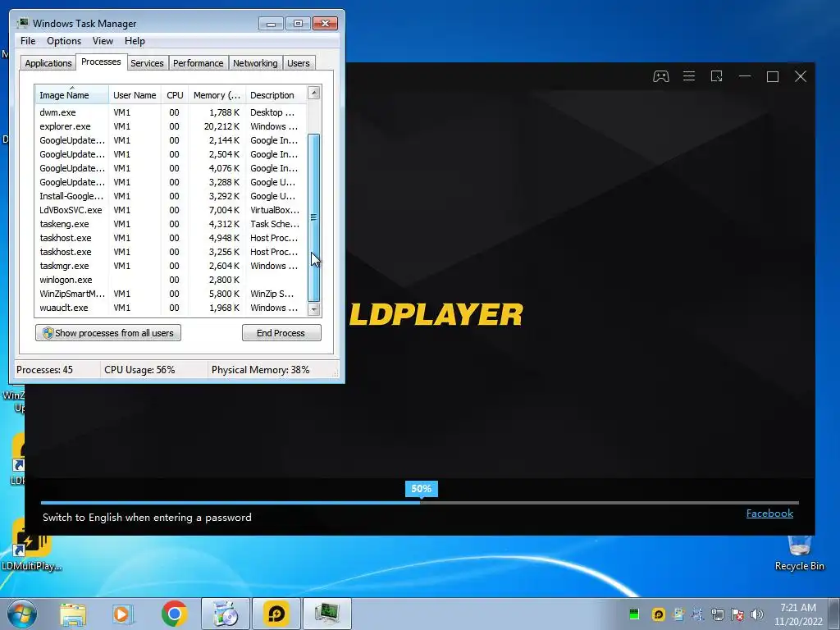
Task: Select dwm.exe process row
Action: [x=171, y=112]
